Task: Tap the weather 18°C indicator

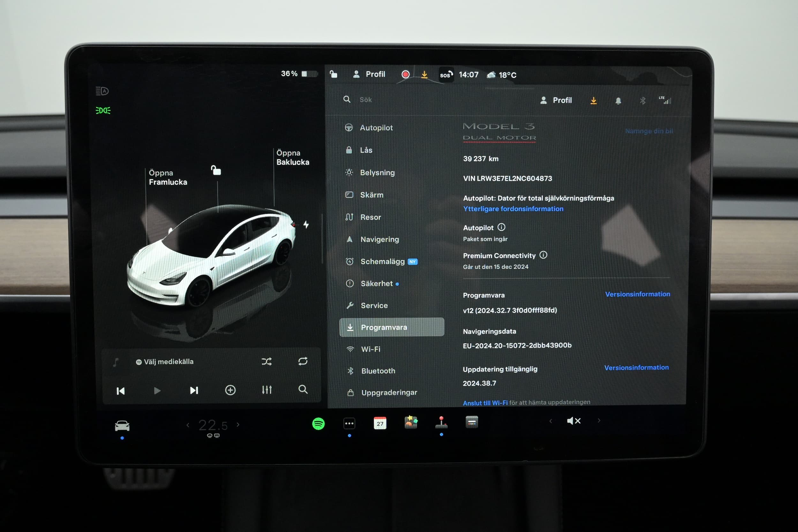Action: [x=501, y=75]
